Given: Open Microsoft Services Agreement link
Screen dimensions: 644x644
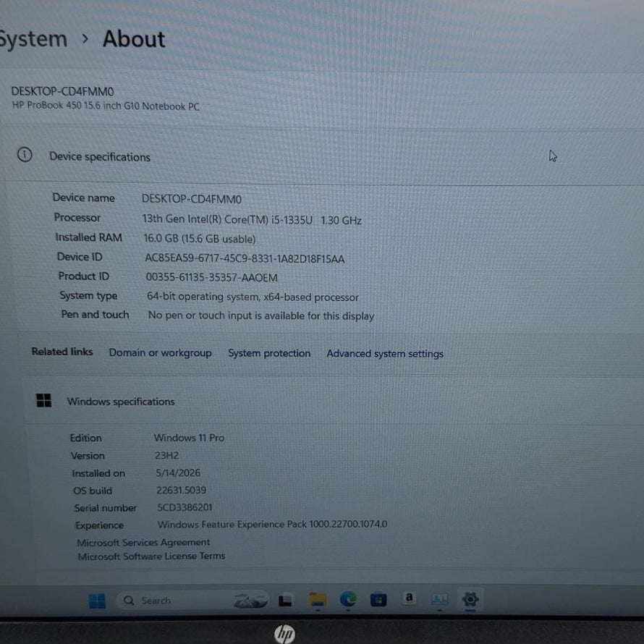Looking at the screenshot, I should [144, 543].
